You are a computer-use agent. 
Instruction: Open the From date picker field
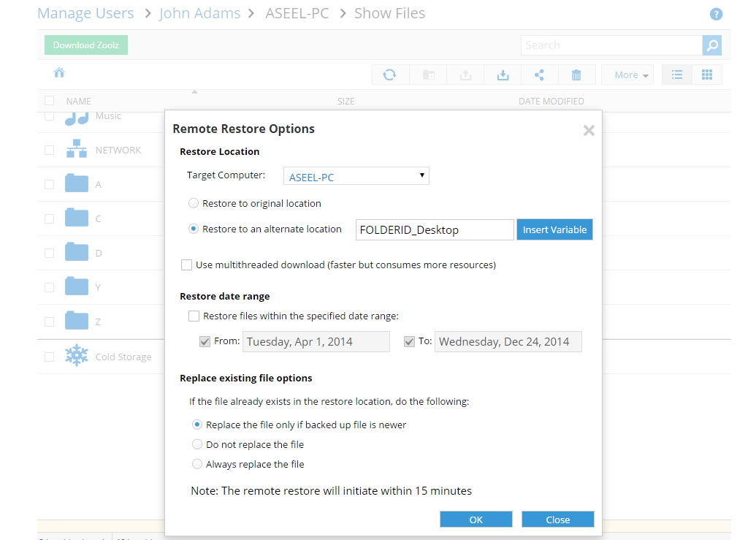click(316, 341)
